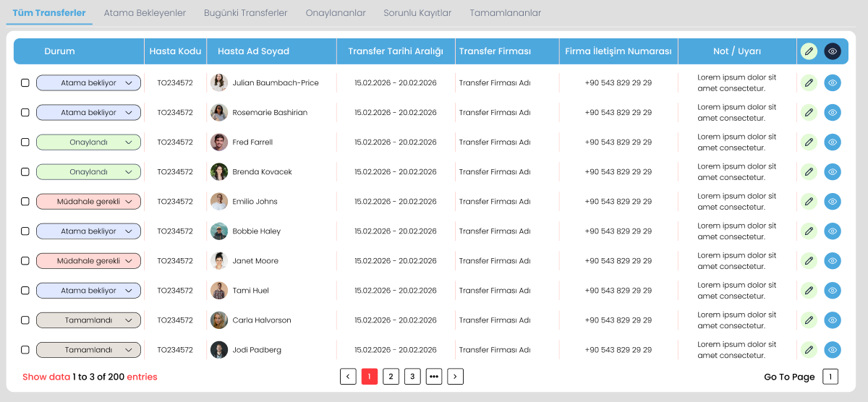
Task: Tick the checkbox for Julian Baumbach-Price row
Action: pyautogui.click(x=25, y=83)
